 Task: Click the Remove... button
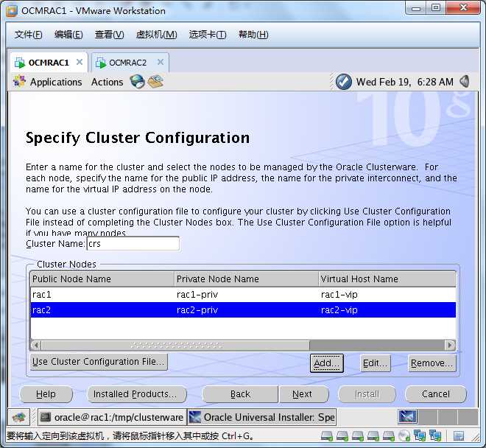click(432, 363)
